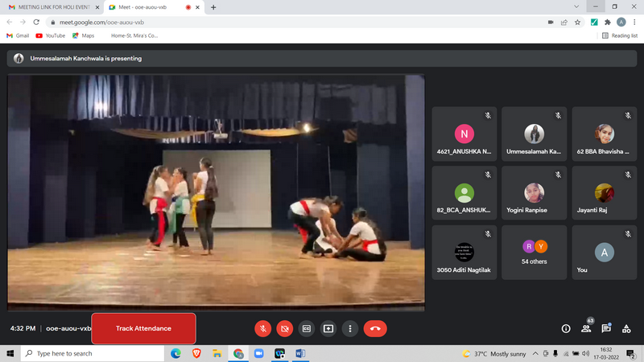Toggle closed captions

pos(306,328)
